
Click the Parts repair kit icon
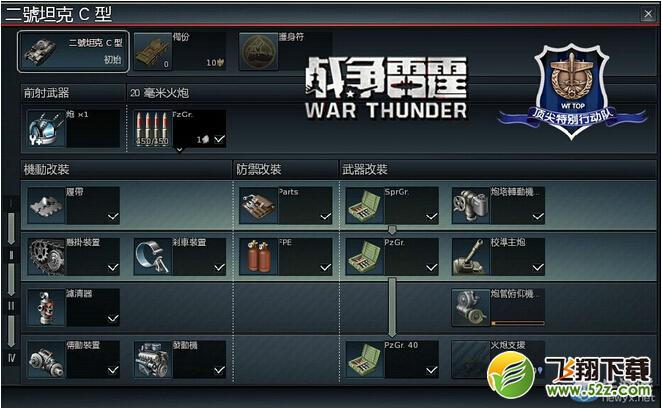[x=258, y=206]
